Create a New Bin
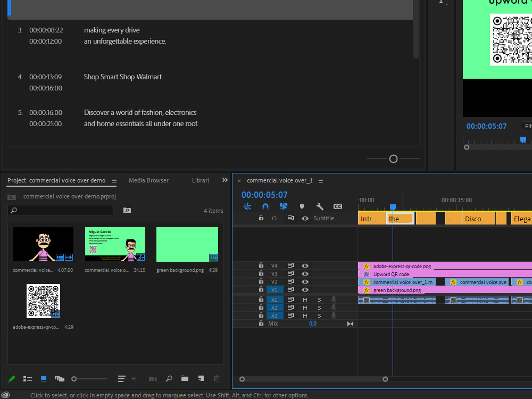This screenshot has height=399, width=532. tap(185, 378)
